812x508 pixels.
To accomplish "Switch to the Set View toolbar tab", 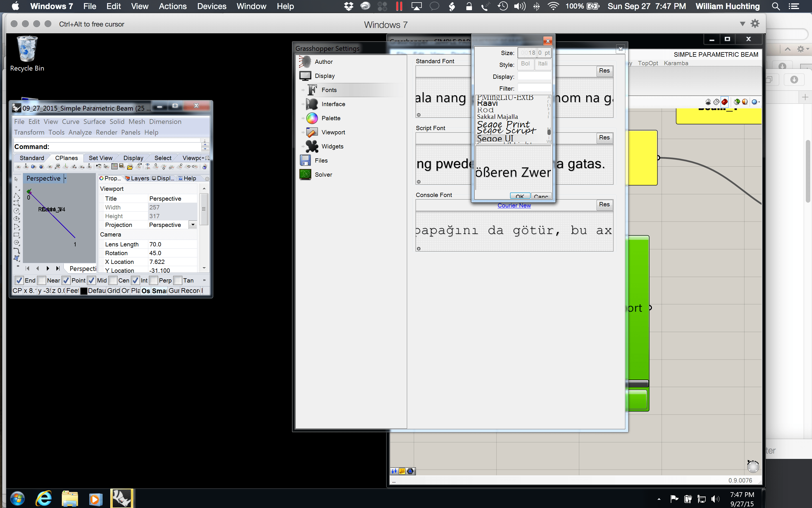I will point(100,158).
